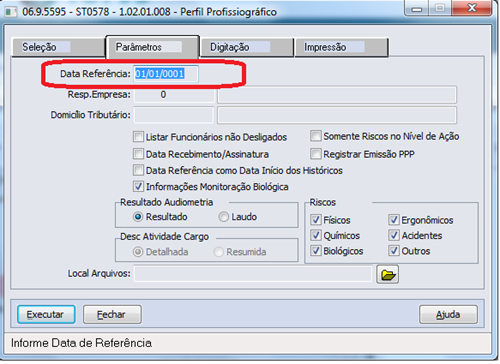Select the Parâmetros tab

[153, 47]
